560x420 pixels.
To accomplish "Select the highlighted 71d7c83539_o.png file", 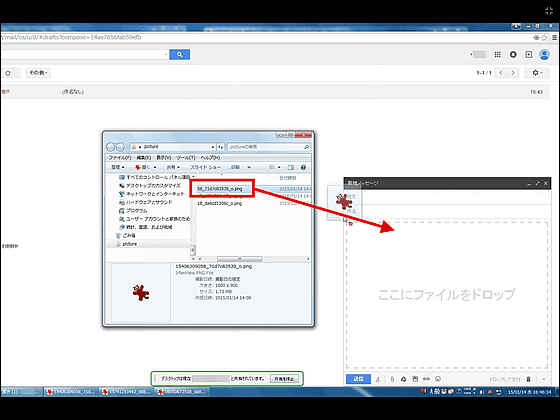I will [x=220, y=189].
